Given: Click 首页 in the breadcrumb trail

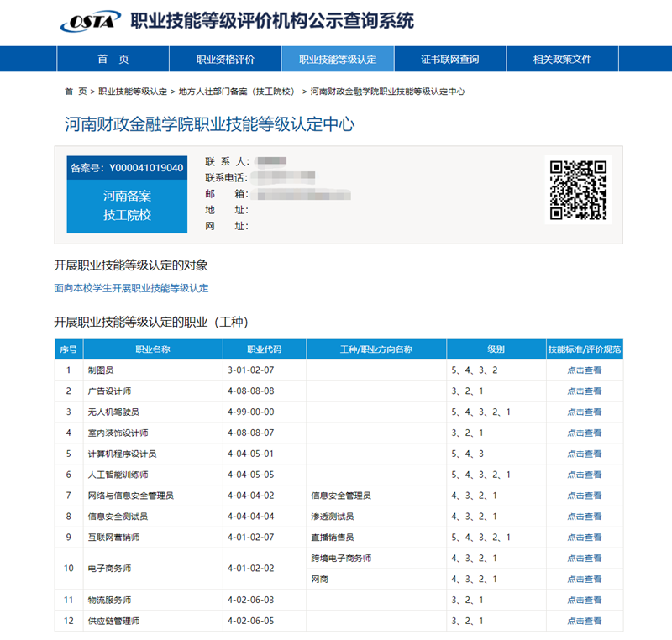Looking at the screenshot, I should (76, 92).
